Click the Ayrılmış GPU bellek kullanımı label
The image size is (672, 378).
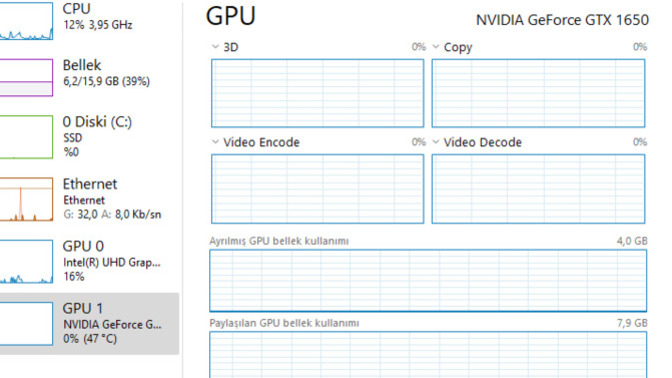click(279, 241)
